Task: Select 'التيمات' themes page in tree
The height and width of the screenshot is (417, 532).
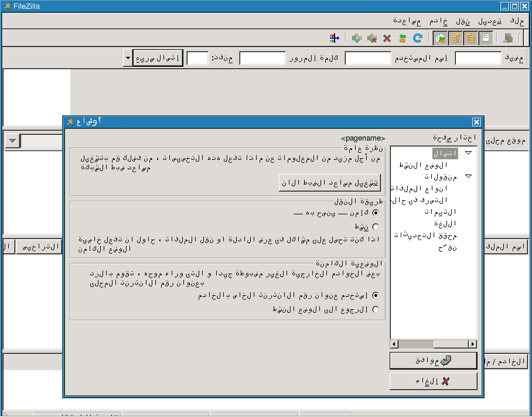Action: click(440, 212)
